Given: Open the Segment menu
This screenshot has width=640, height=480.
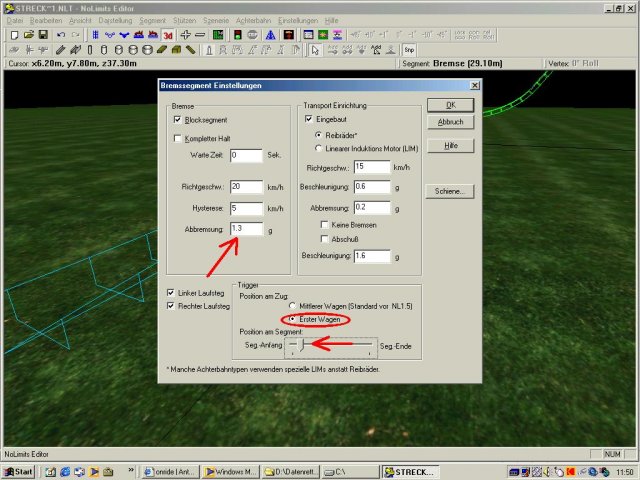Looking at the screenshot, I should (x=153, y=20).
